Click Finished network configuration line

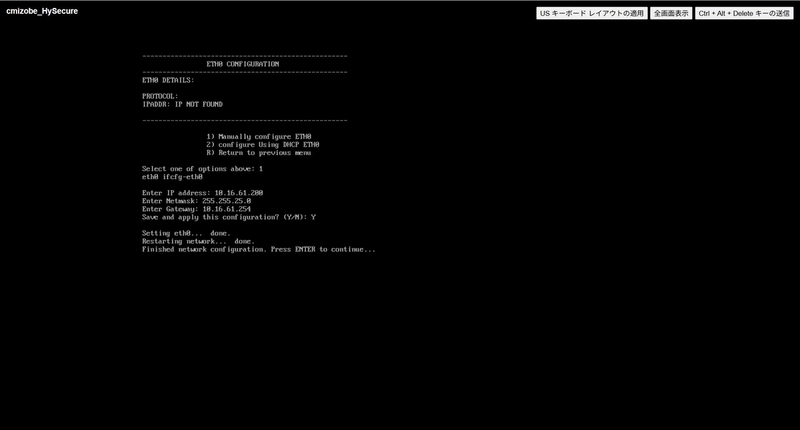(259, 249)
